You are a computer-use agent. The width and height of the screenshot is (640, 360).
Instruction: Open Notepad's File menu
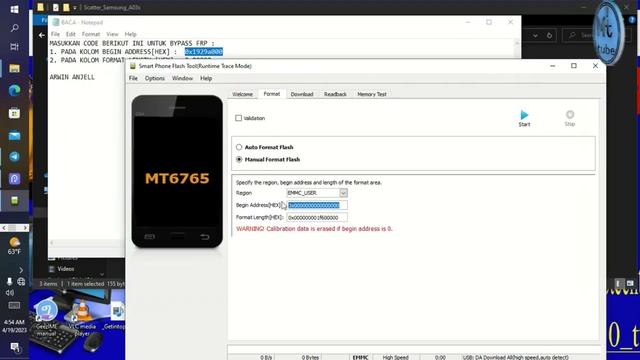[56, 34]
